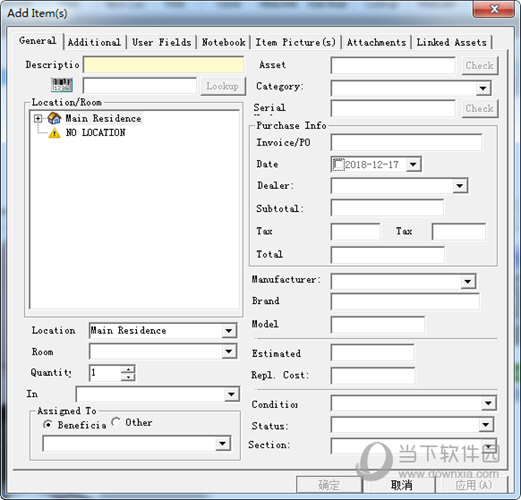Click the Check button beside Serial
This screenshot has height=500, width=521.
(480, 108)
